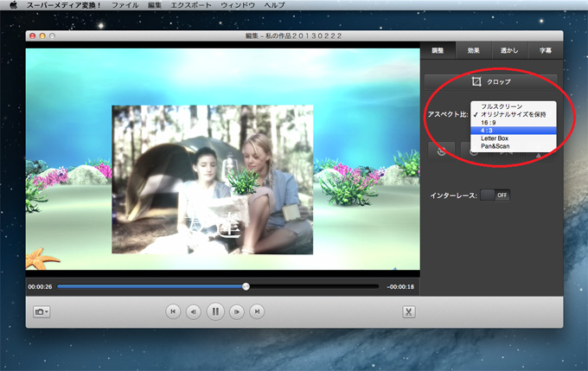This screenshot has width=588, height=371.
Task: Select the 4:3 aspect ratio option
Action: pos(514,131)
